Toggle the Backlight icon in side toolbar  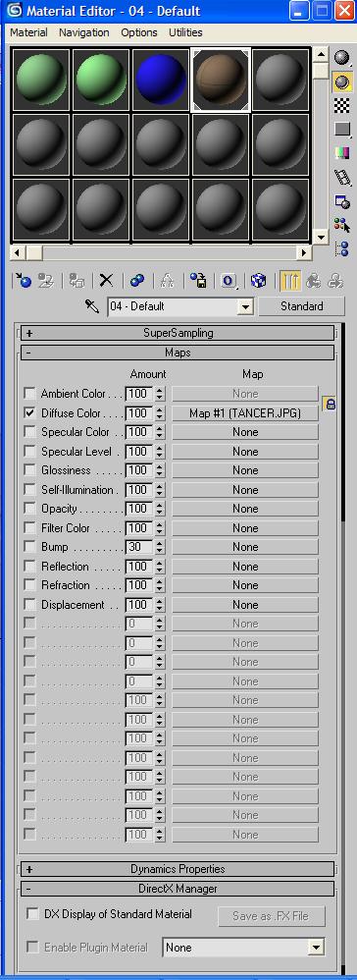point(341,82)
